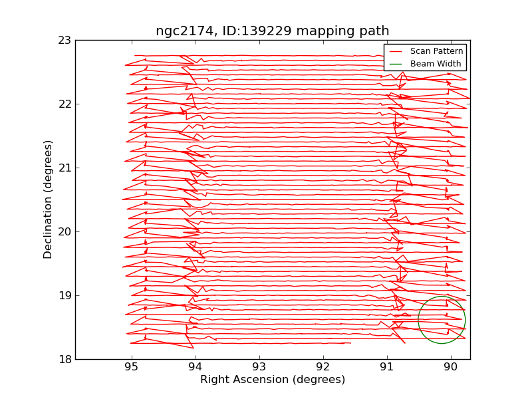The width and height of the screenshot is (532, 399).
Task: Select the 'Scan Pattern' legend label
Action: pyautogui.click(x=436, y=51)
